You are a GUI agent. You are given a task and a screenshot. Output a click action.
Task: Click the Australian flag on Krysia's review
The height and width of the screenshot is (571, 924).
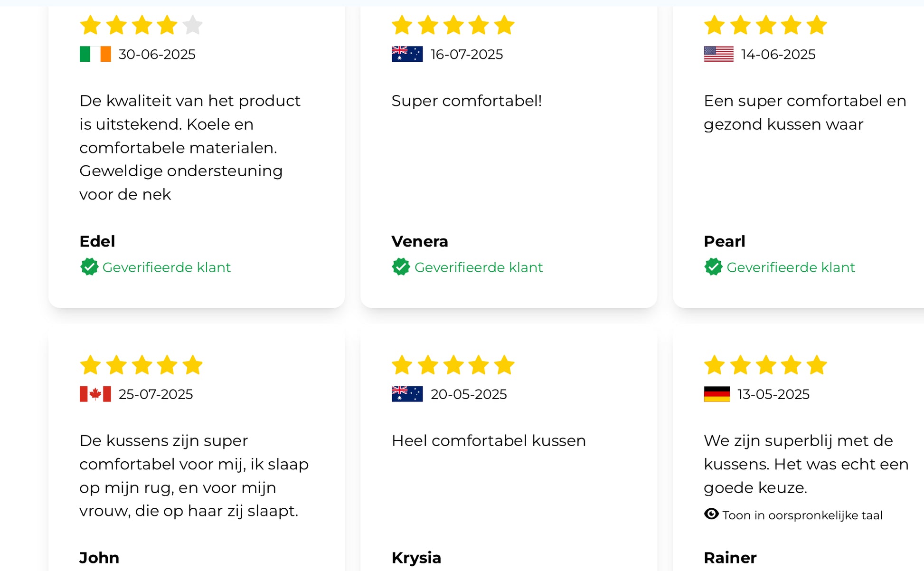407,394
